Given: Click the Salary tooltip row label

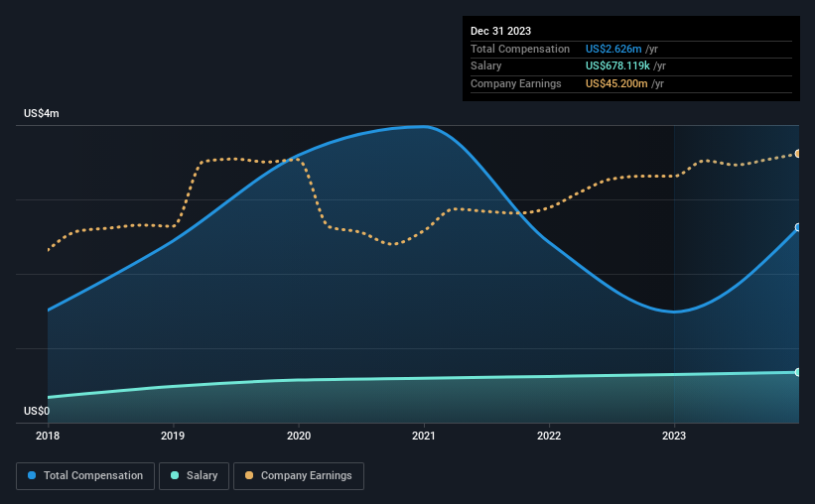Looking at the screenshot, I should coord(486,66).
